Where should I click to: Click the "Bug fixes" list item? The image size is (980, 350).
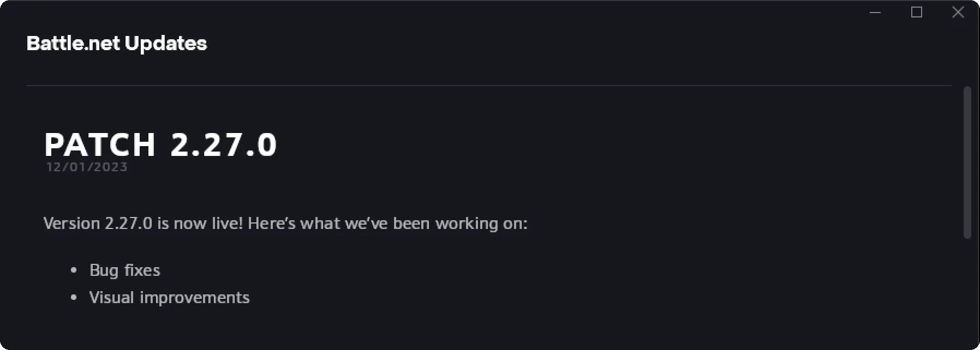click(125, 270)
